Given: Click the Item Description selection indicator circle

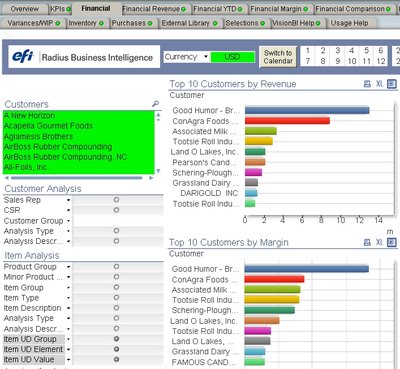Looking at the screenshot, I should coord(116,308).
